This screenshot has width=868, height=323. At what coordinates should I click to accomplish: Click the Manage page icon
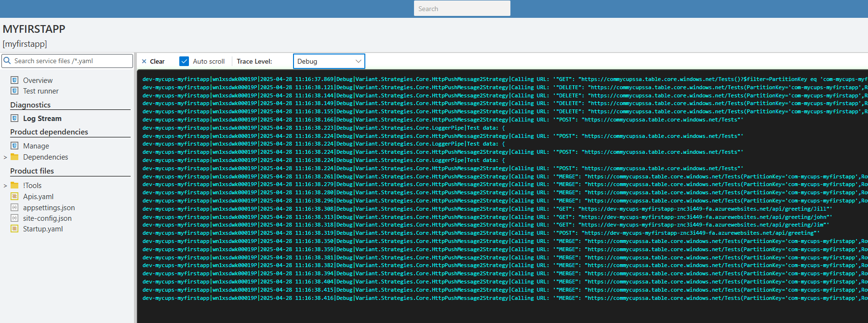click(x=14, y=146)
